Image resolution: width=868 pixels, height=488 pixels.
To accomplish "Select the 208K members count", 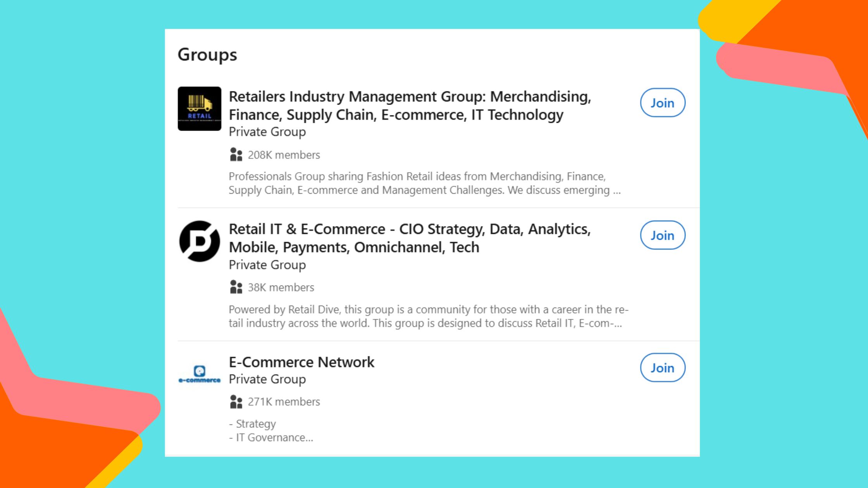I will point(284,155).
